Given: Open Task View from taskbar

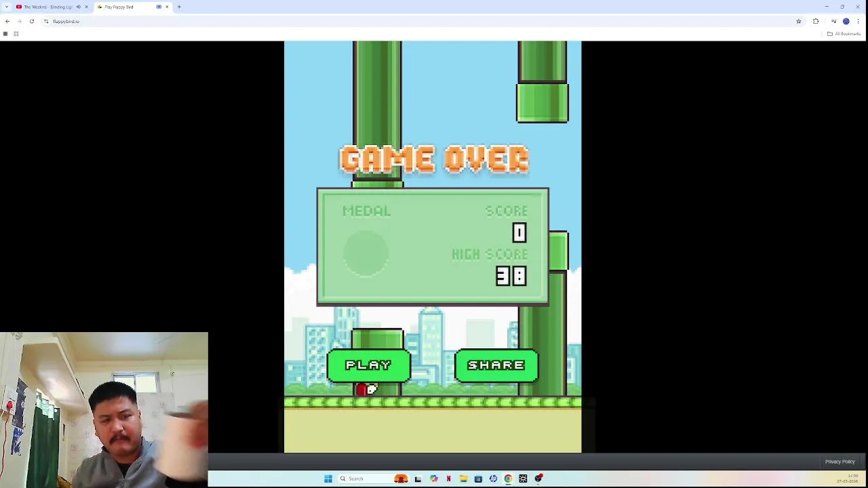Looking at the screenshot, I should coord(418,479).
